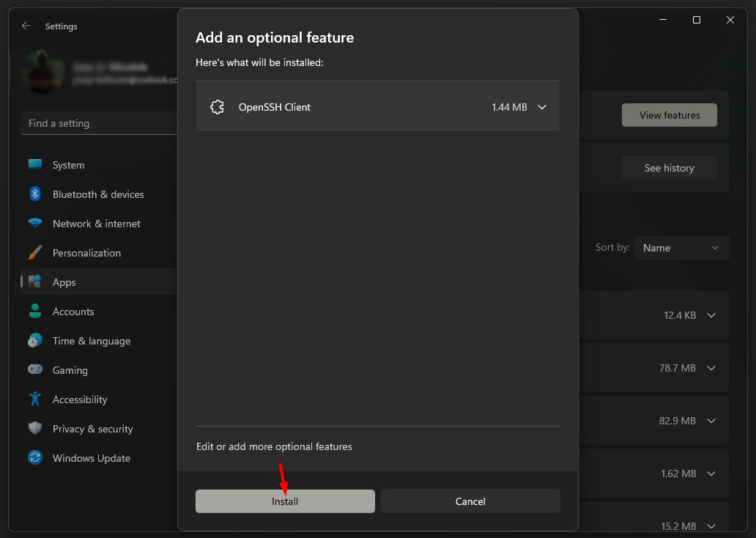Focus the Find a setting search box
The width and height of the screenshot is (756, 538).
pos(100,124)
